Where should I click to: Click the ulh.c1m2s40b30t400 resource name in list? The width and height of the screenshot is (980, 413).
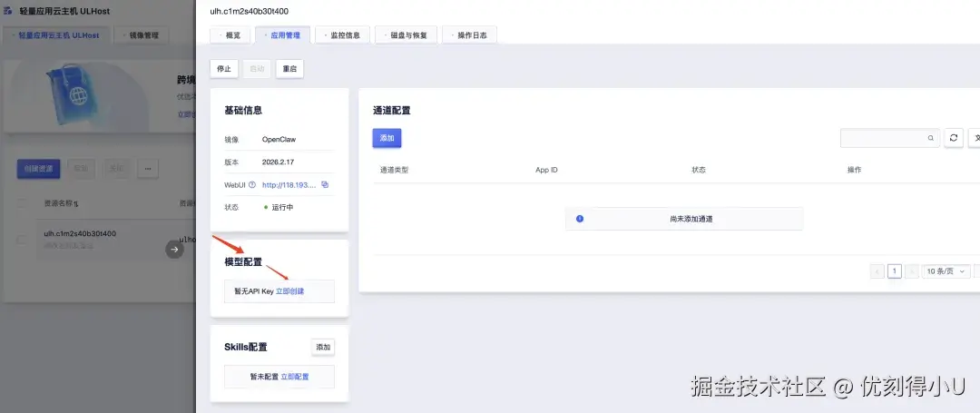pyautogui.click(x=79, y=233)
